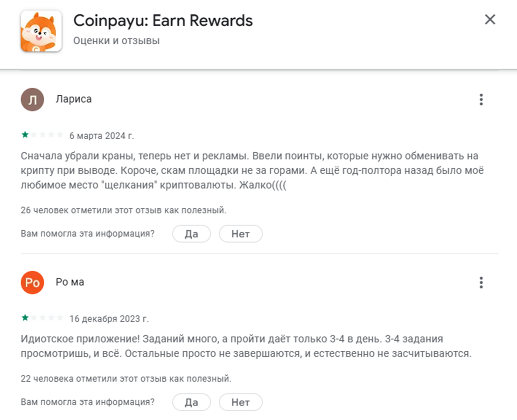Viewport: 517px width, 420px height.
Task: Click the Оценки и отзывы subtitle
Action: click(116, 41)
